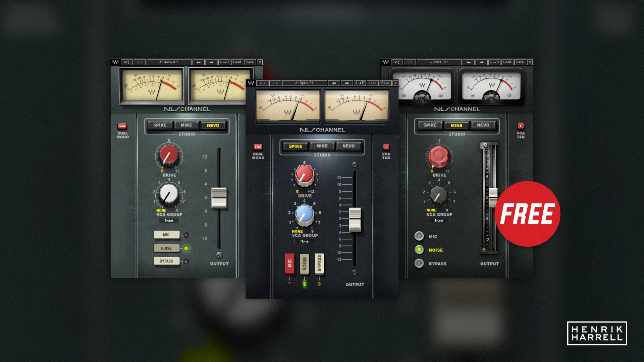Select the SPIKE console model tab
The width and height of the screenshot is (644, 362).
tap(295, 146)
